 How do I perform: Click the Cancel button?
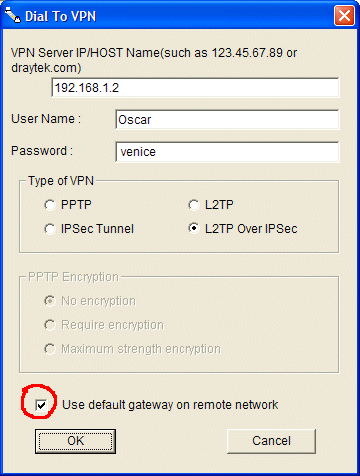(271, 441)
